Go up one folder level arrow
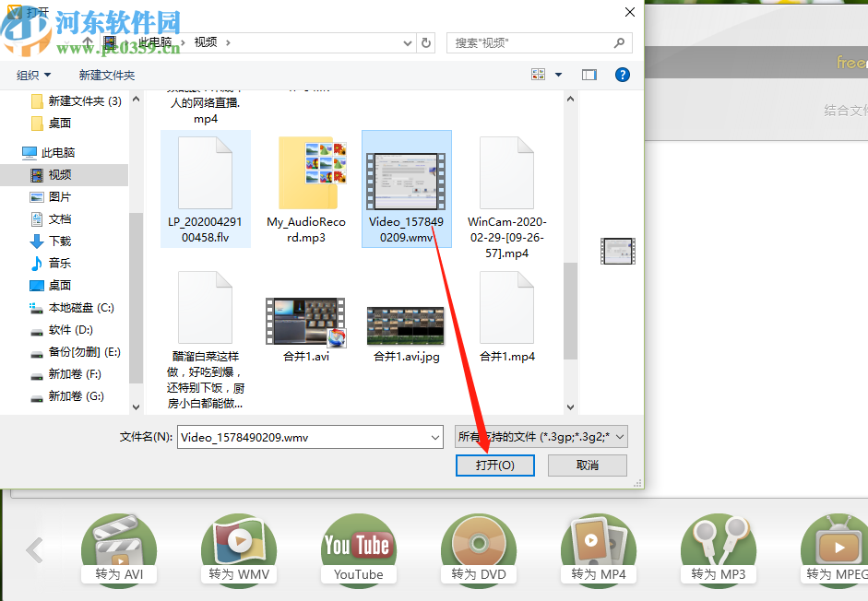 click(88, 42)
